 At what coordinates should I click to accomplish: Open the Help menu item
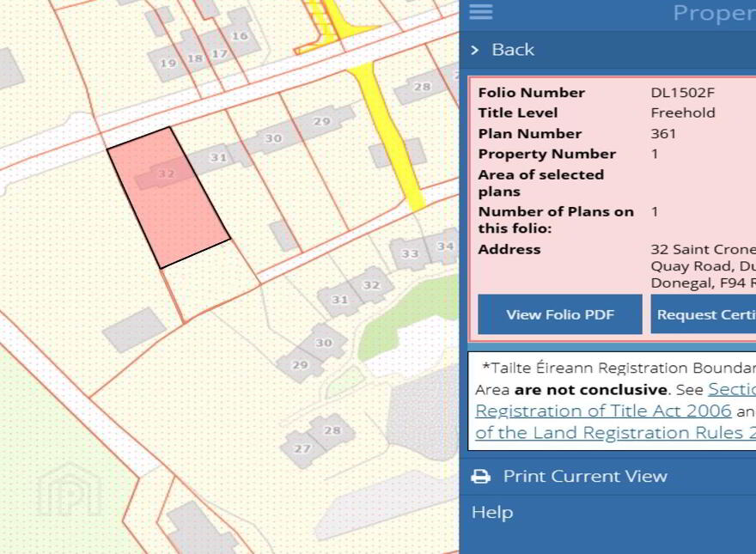(x=492, y=512)
